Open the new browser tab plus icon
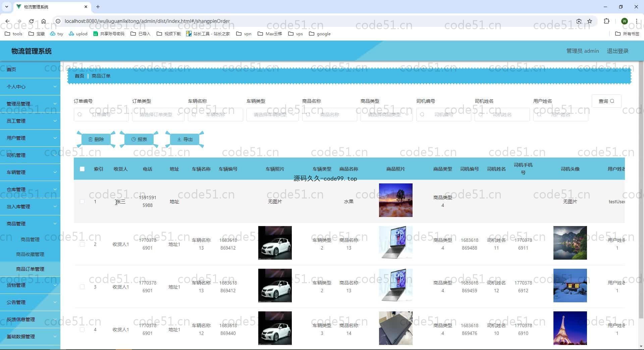 point(98,7)
